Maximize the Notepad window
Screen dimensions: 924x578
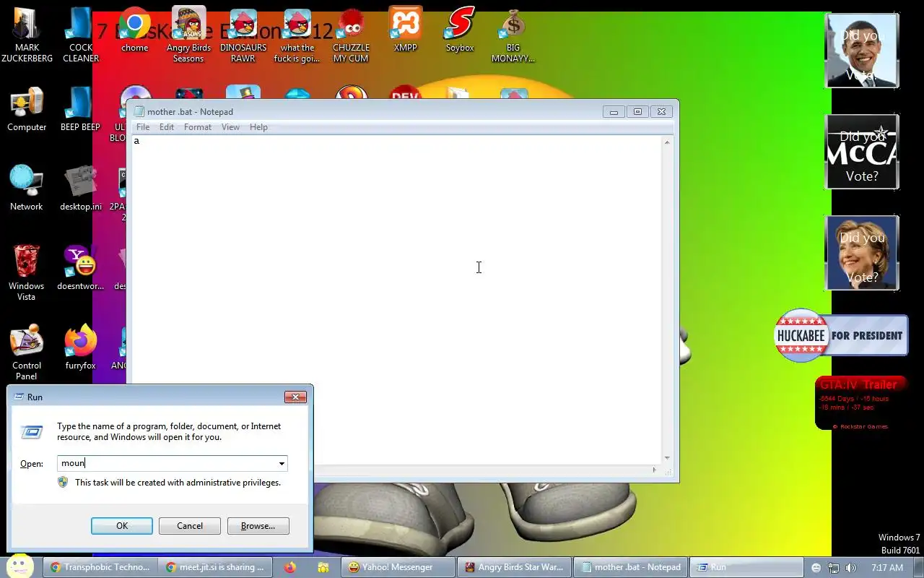tap(637, 111)
